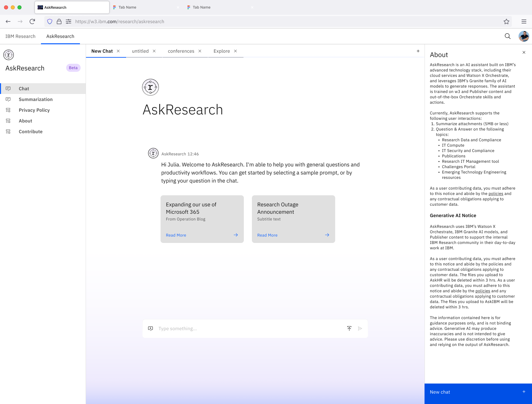Click the chat prompt icon in input
This screenshot has width=532, height=404.
(x=151, y=329)
